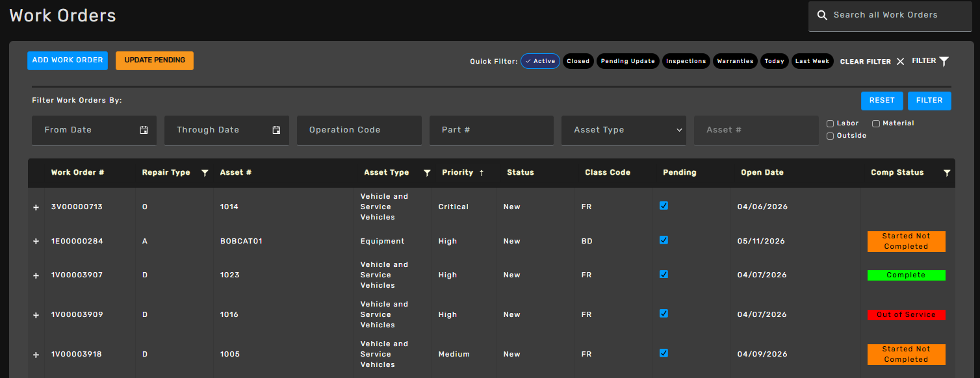Screen dimensions: 980x378
Task: Click the Part # input field
Action: pos(491,131)
